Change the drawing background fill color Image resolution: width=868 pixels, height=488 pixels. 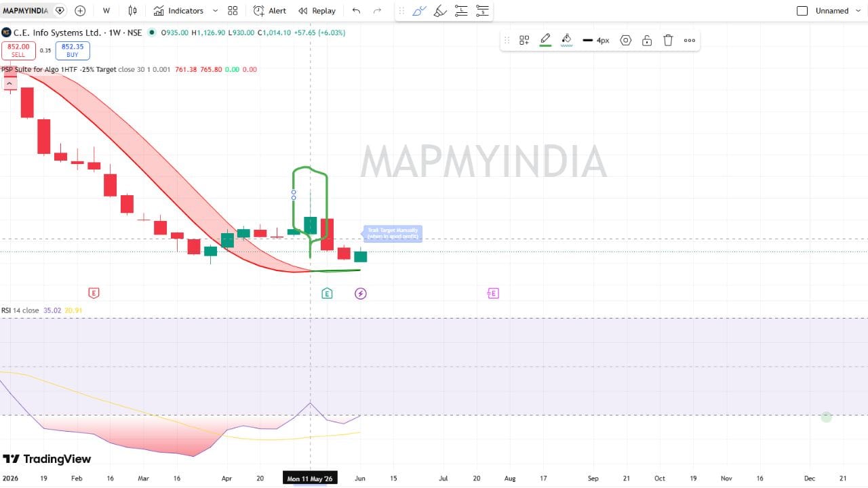coord(567,40)
